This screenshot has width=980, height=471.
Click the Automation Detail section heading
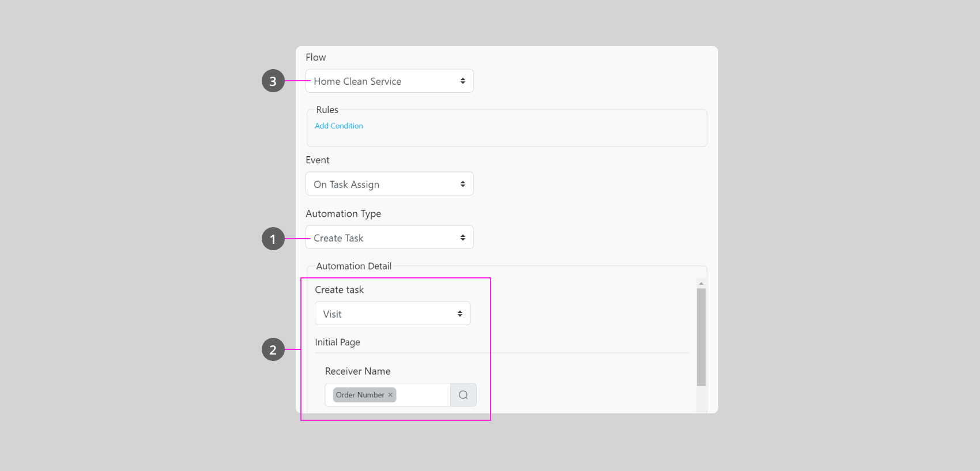coord(353,266)
